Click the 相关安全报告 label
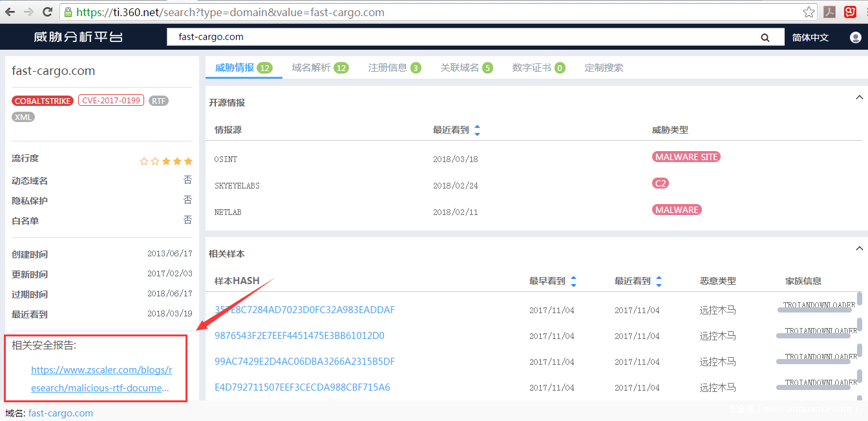This screenshot has height=421, width=868. 44,345
